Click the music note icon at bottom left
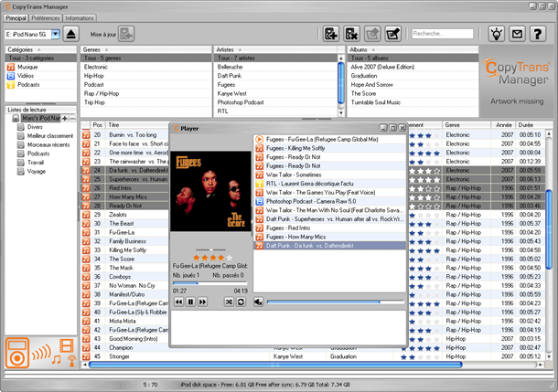 click(x=56, y=359)
